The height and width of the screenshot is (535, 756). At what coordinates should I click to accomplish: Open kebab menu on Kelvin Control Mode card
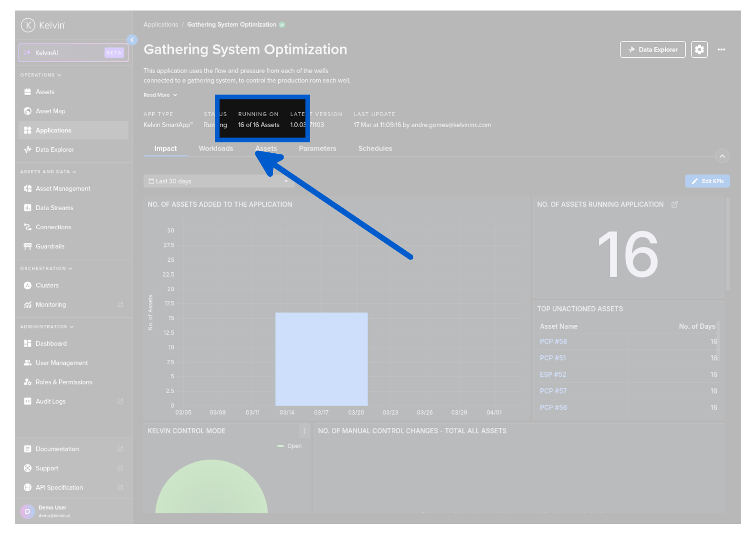pyautogui.click(x=304, y=431)
